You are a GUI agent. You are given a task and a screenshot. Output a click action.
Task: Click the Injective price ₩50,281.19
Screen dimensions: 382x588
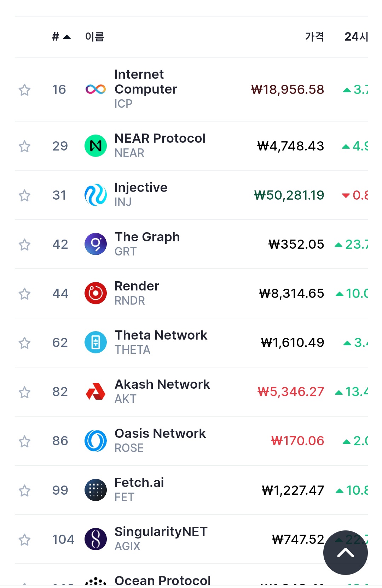pos(289,195)
